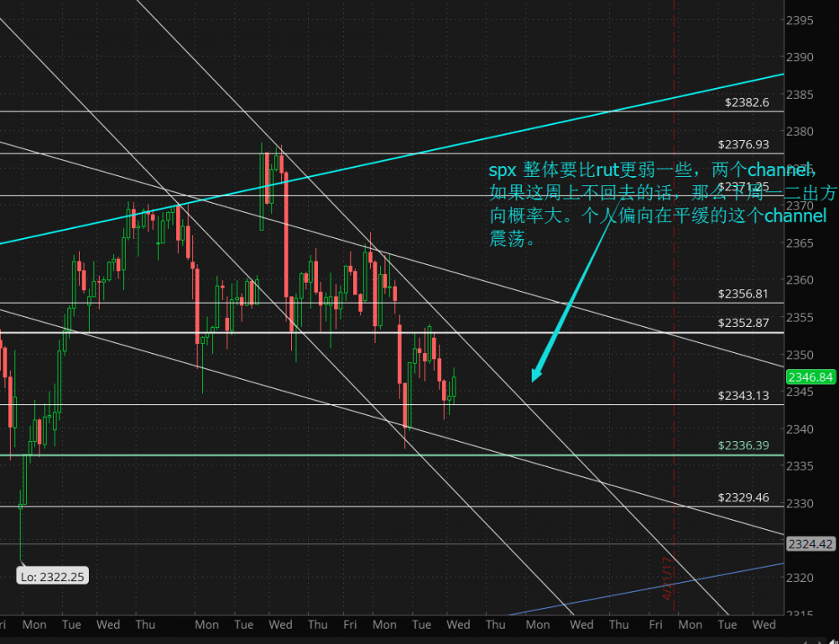Click the Lo: 2322.25 low price bubble
The height and width of the screenshot is (644, 839).
tap(52, 577)
